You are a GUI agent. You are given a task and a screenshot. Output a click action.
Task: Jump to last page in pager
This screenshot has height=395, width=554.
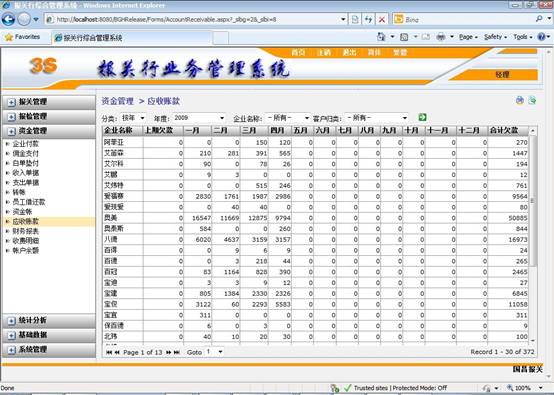[x=177, y=352]
